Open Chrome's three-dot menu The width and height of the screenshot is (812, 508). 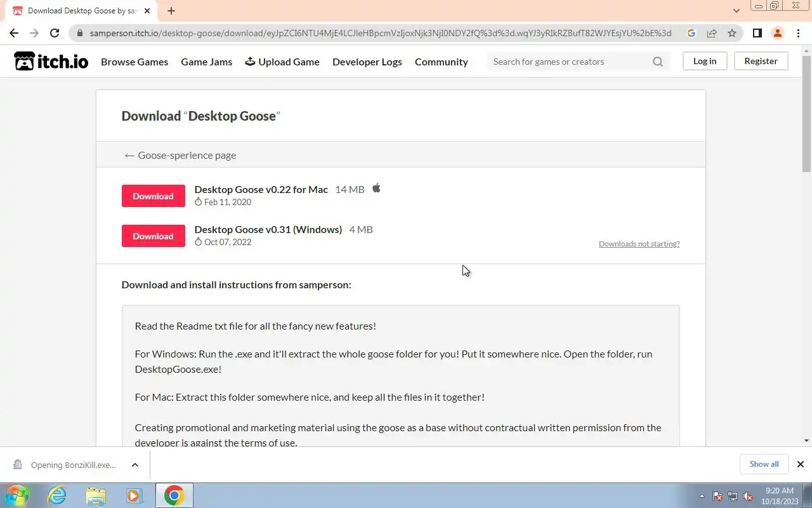pyautogui.click(x=798, y=33)
